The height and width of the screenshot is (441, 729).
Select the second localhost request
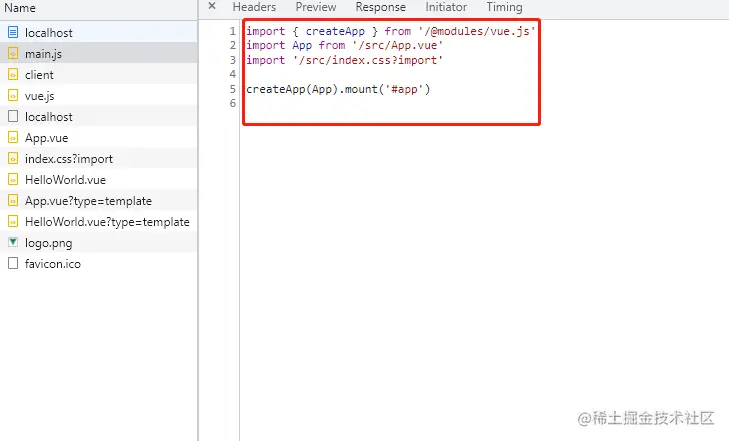coord(99,116)
